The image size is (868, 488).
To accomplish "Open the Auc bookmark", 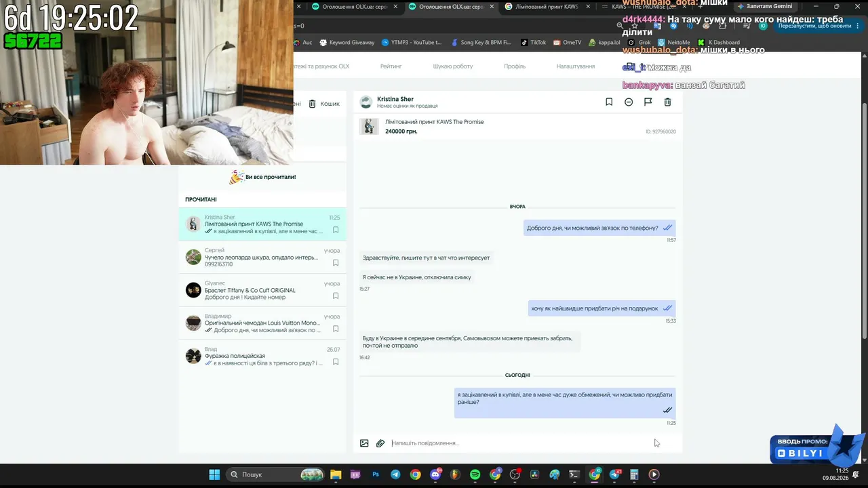I will click(x=302, y=42).
